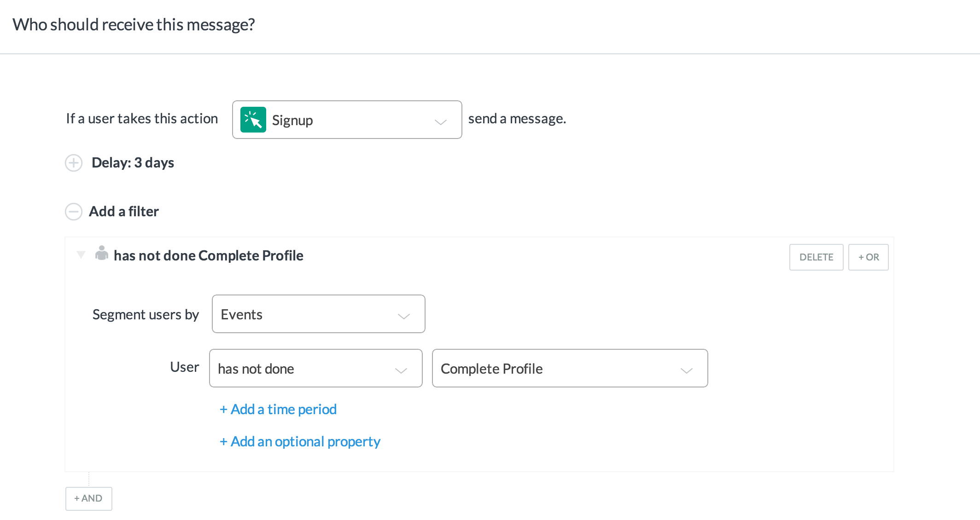This screenshot has height=520, width=980.
Task: Click the Signup dropdown chevron arrow
Action: (x=440, y=122)
